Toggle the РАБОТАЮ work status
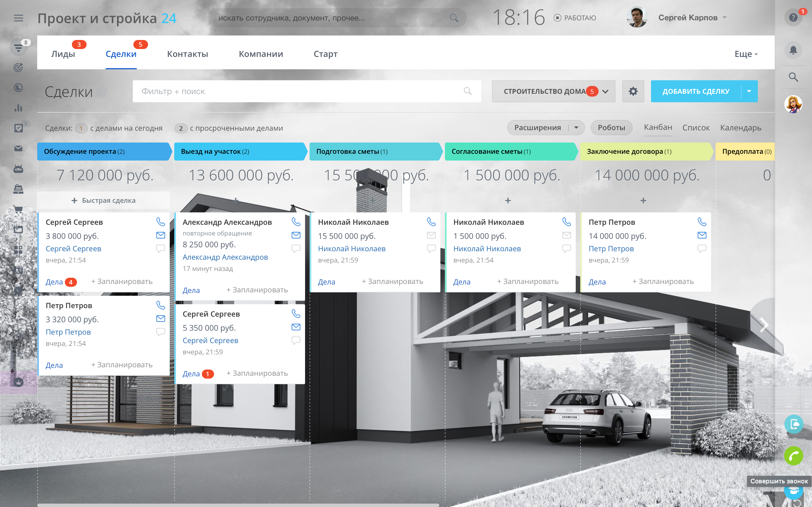Image resolution: width=812 pixels, height=507 pixels. [575, 18]
